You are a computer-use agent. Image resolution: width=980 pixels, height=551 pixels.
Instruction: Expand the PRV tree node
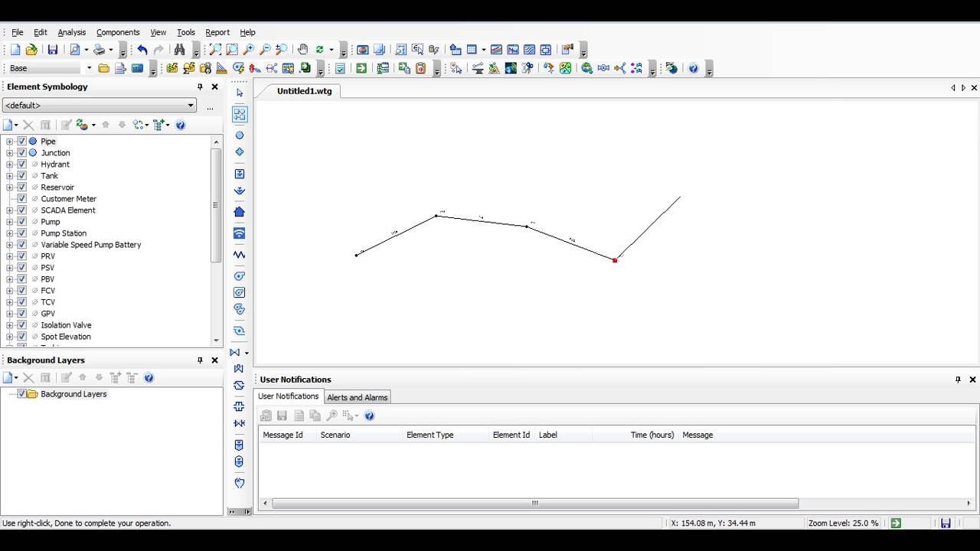(x=9, y=256)
